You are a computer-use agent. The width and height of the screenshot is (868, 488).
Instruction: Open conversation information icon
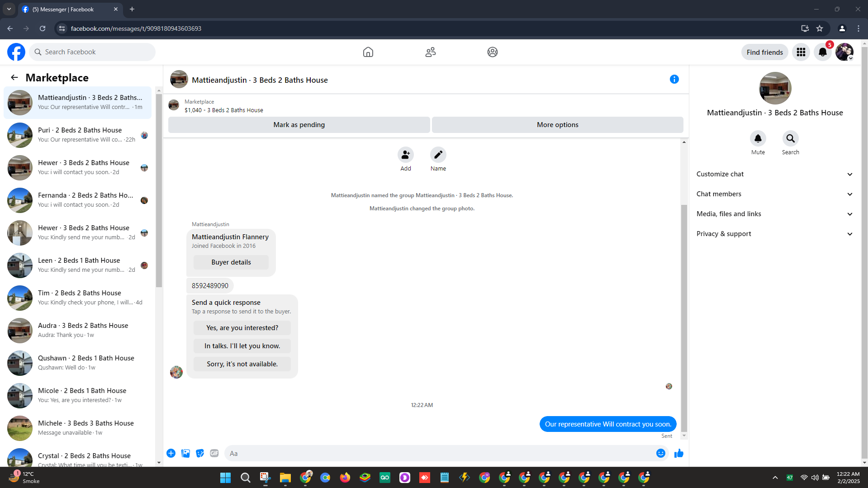point(674,79)
